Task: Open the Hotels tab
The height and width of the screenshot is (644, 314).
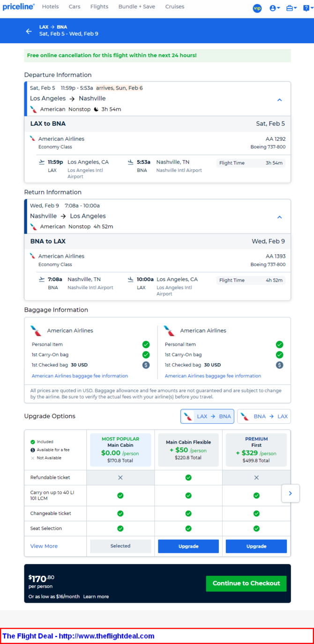Action: coord(50,7)
